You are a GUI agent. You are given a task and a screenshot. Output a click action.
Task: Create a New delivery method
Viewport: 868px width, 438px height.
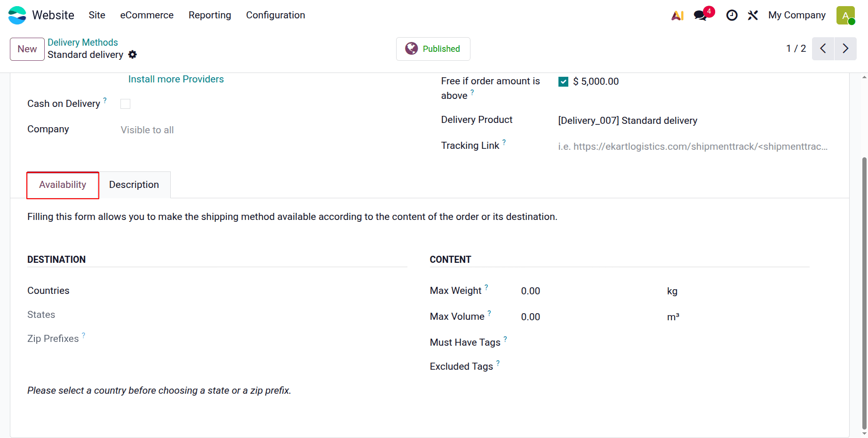[27, 49]
